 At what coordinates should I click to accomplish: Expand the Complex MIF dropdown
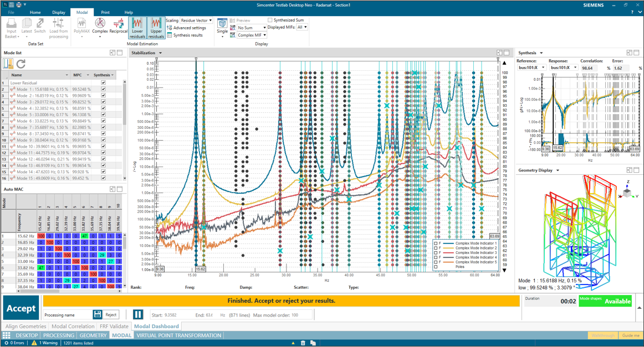coord(252,35)
